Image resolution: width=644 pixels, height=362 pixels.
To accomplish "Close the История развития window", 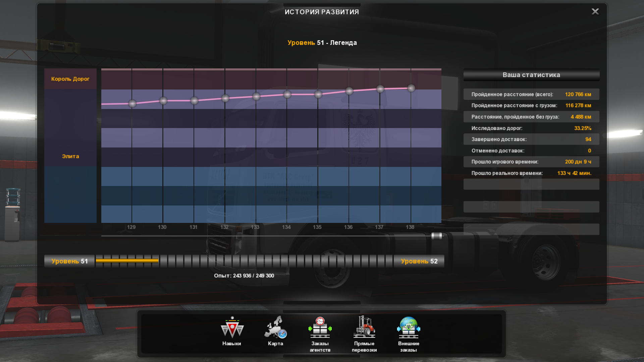I will 595,12.
